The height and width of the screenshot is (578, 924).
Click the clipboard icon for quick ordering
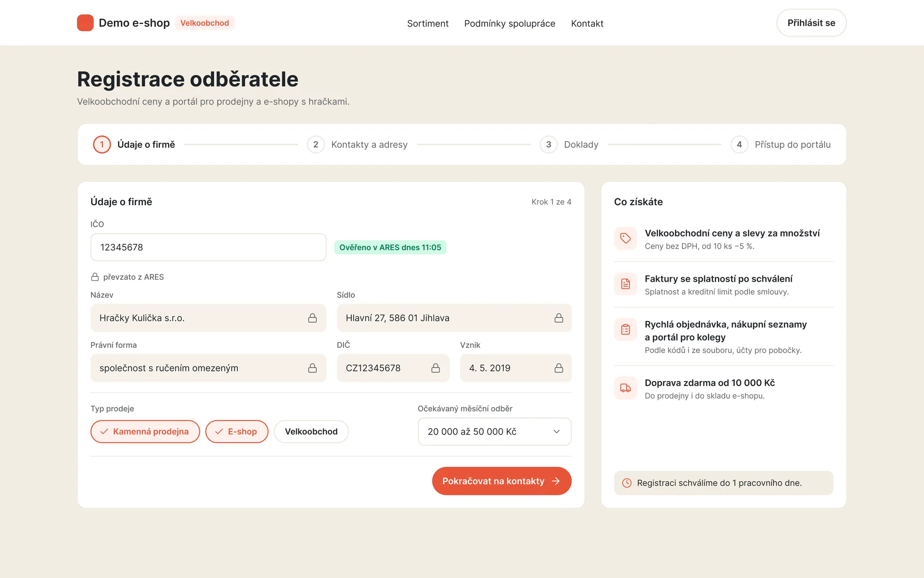click(x=626, y=330)
